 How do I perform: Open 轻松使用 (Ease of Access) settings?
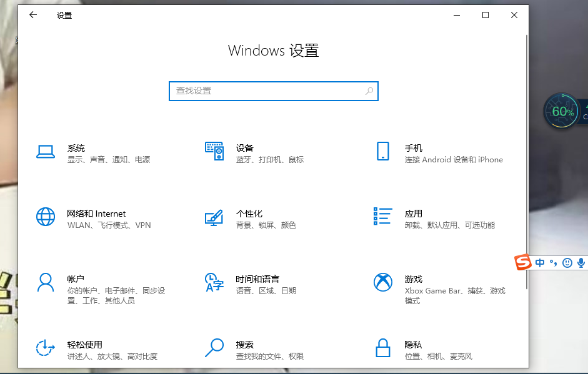(x=46, y=348)
